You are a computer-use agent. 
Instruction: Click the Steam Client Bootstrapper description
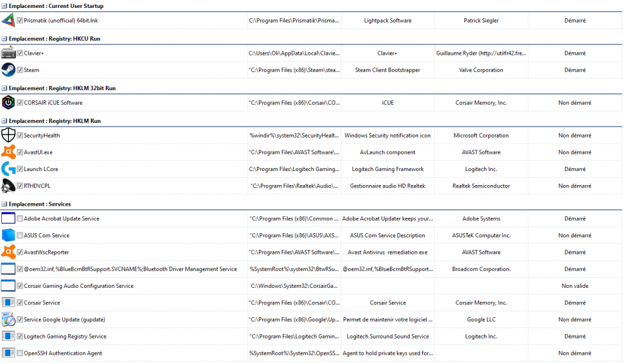point(388,69)
